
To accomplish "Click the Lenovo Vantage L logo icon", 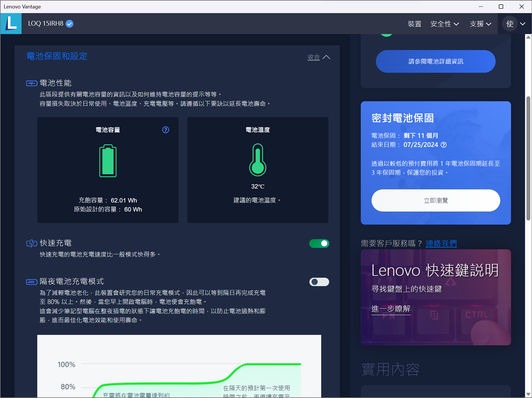I will (10, 24).
